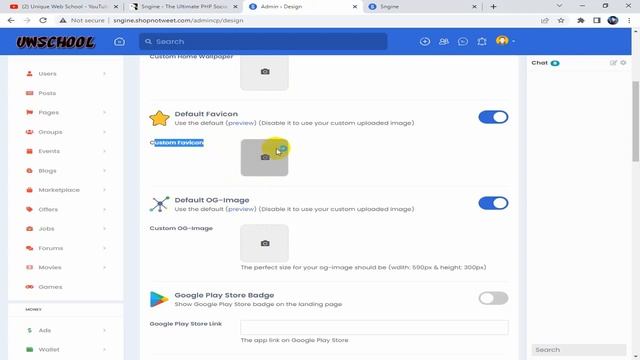Image resolution: width=640 pixels, height=360 pixels.
Task: Click the chat compose icon
Action: 613,63
